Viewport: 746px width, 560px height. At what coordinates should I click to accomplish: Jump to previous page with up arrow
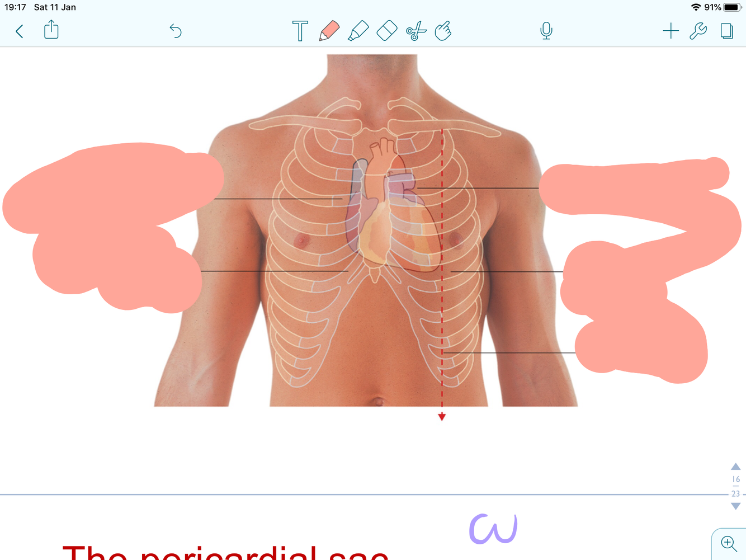(736, 467)
